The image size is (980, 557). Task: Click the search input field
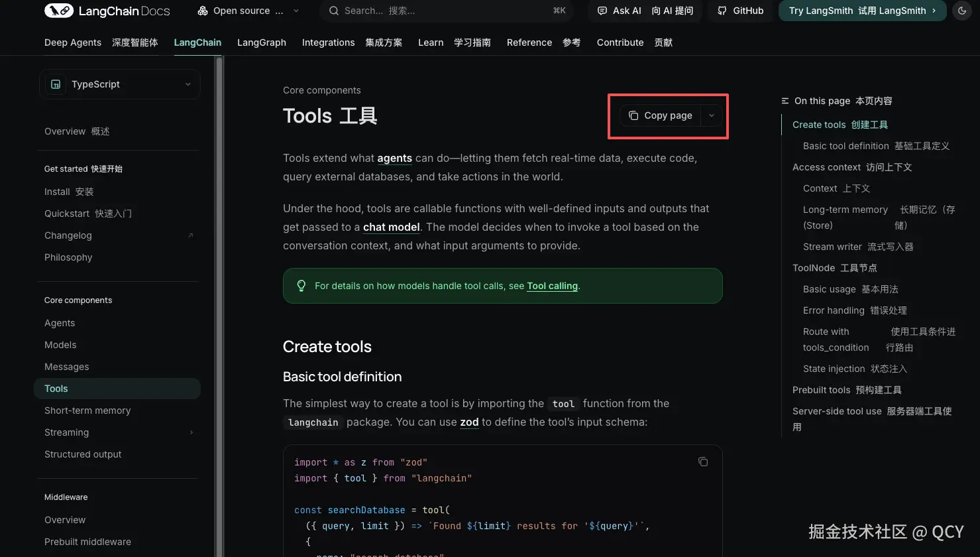tap(447, 11)
